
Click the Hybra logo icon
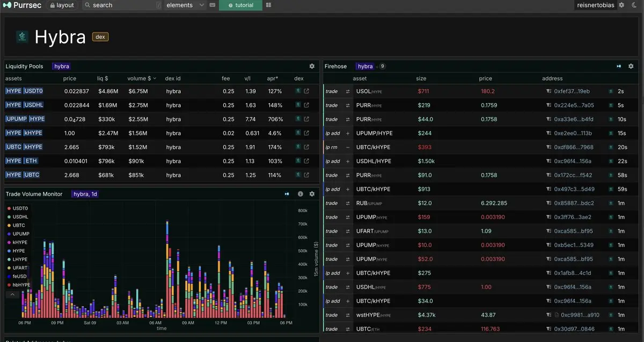click(x=22, y=37)
